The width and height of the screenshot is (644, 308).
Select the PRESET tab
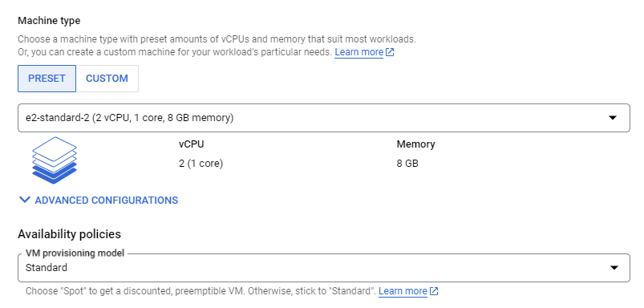pos(47,79)
